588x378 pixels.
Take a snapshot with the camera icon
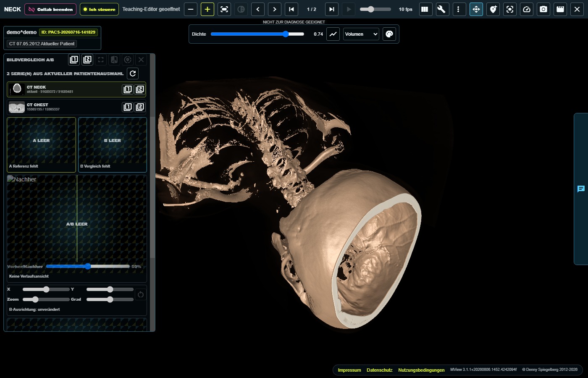coord(543,9)
